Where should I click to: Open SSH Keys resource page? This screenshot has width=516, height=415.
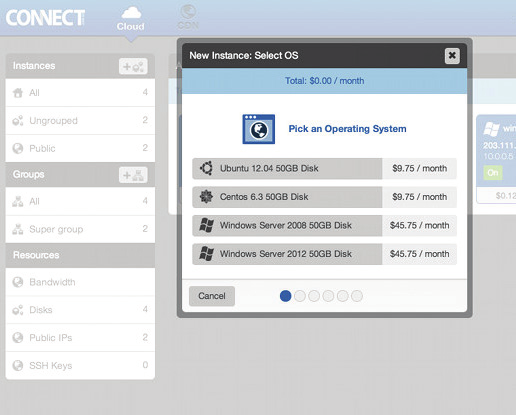[x=80, y=366]
